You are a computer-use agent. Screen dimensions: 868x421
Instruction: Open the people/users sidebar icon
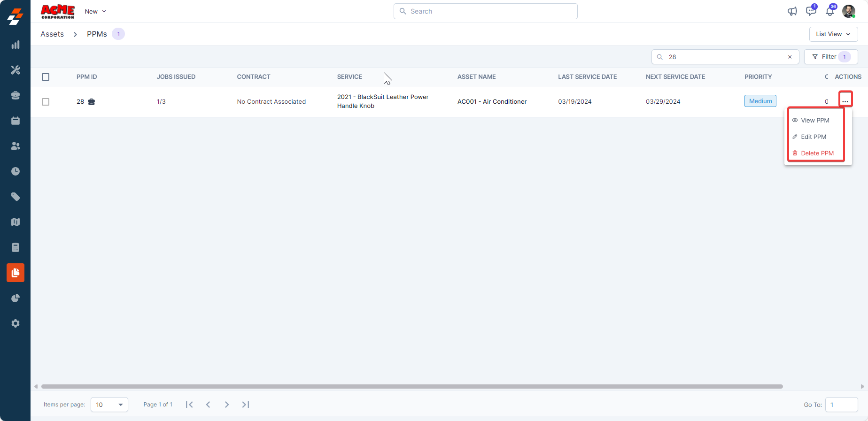[x=15, y=146]
